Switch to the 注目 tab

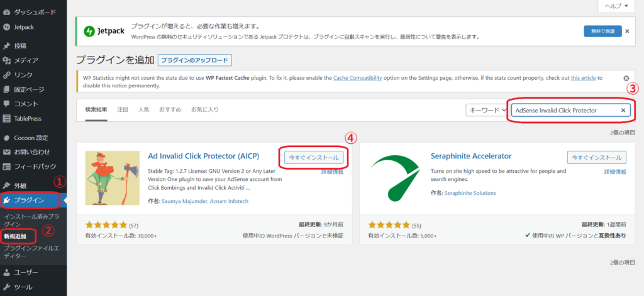pos(123,109)
